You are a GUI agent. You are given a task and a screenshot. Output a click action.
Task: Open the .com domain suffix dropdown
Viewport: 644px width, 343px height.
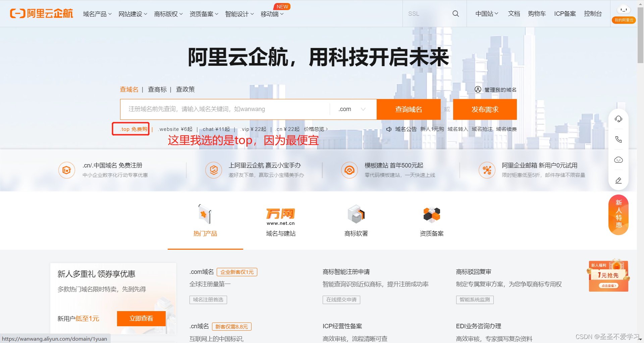click(x=352, y=109)
